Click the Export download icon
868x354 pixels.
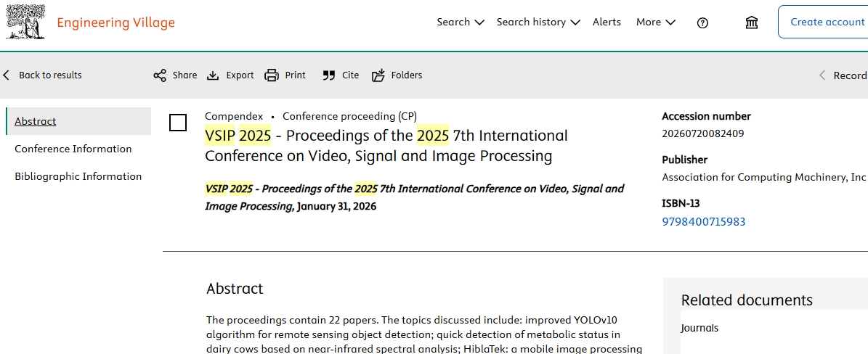(213, 75)
